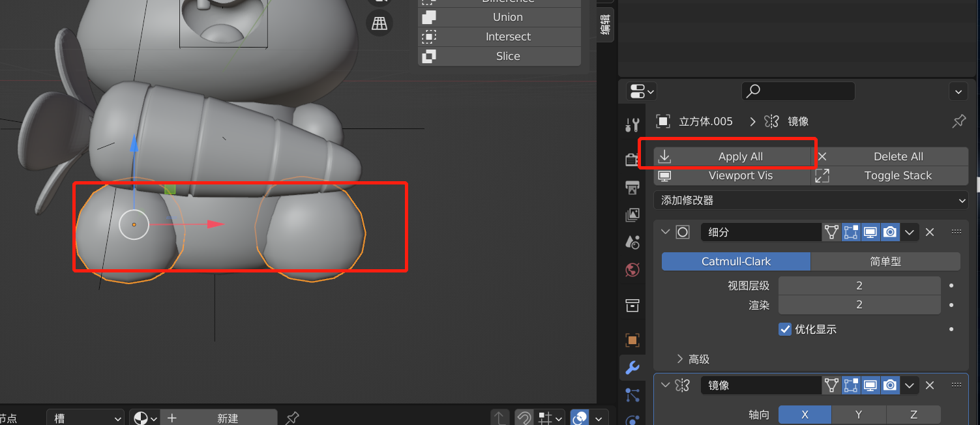Screen dimensions: 980x425
Task: Open the Collection properties tab
Action: pyautogui.click(x=632, y=305)
